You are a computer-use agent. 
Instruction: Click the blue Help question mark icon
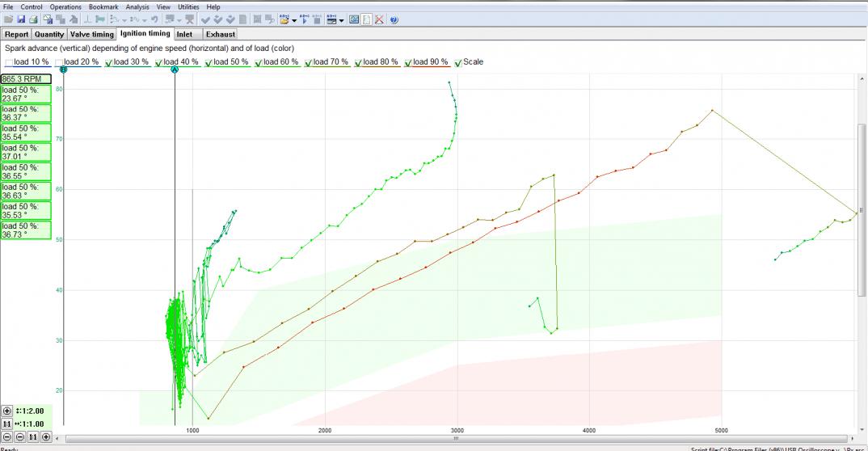click(x=394, y=19)
